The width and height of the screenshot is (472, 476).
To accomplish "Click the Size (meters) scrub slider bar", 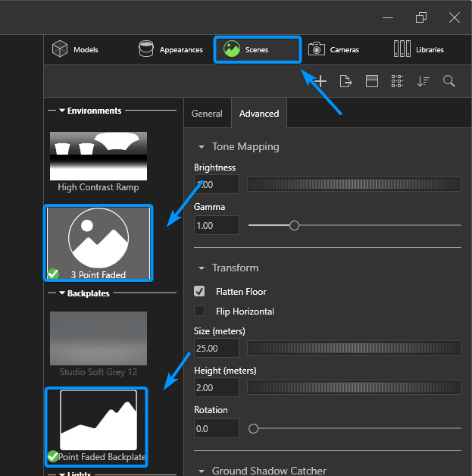I will point(354,348).
